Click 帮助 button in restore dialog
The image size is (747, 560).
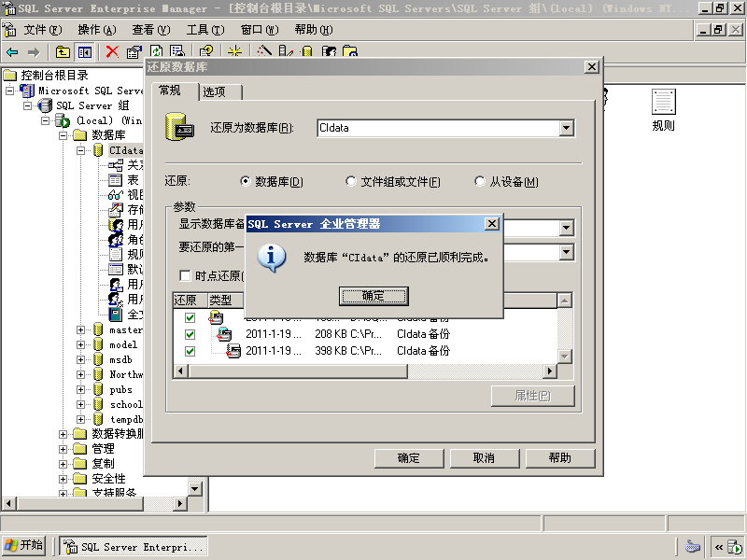click(x=560, y=458)
